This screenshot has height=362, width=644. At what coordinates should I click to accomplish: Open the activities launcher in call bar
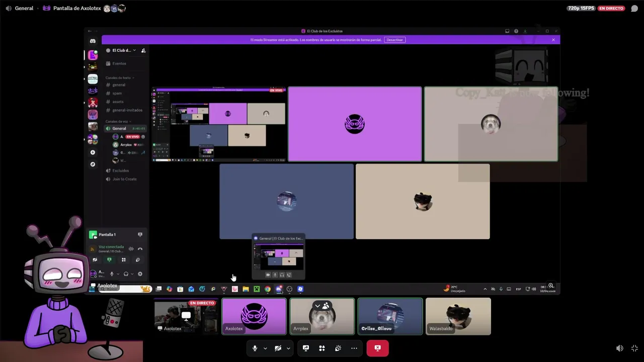coord(322,348)
